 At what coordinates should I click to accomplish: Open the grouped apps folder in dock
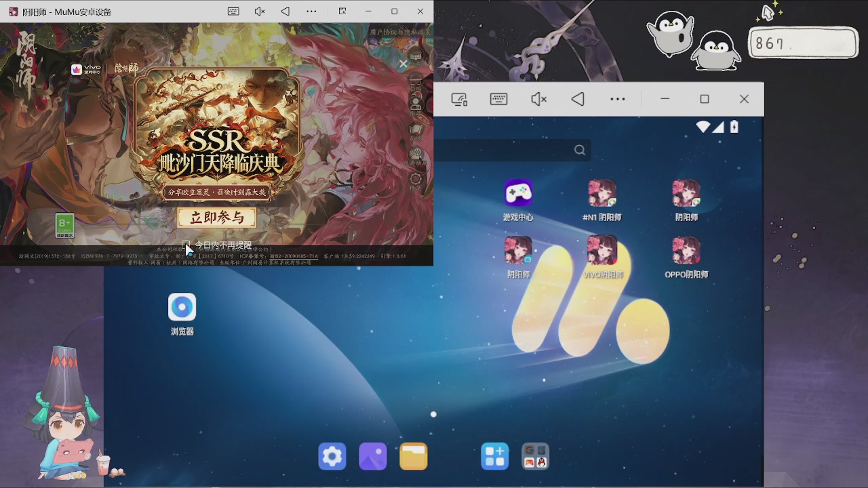tap(536, 456)
